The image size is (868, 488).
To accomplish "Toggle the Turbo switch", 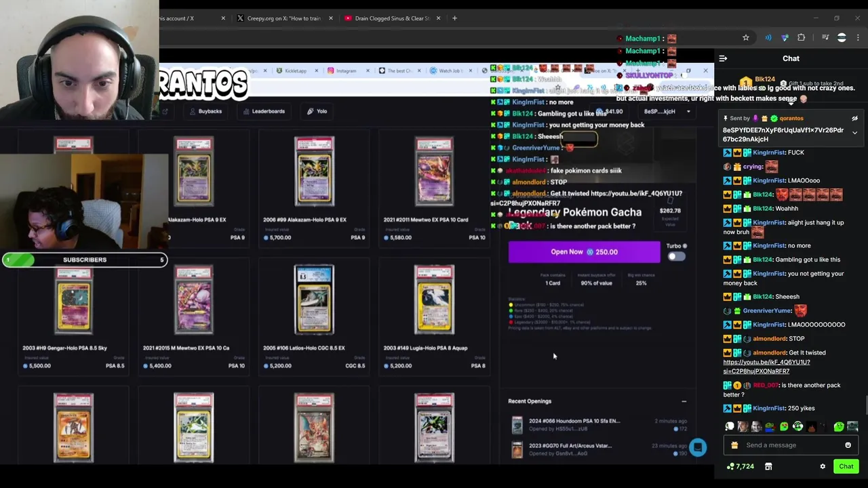I will [x=676, y=256].
